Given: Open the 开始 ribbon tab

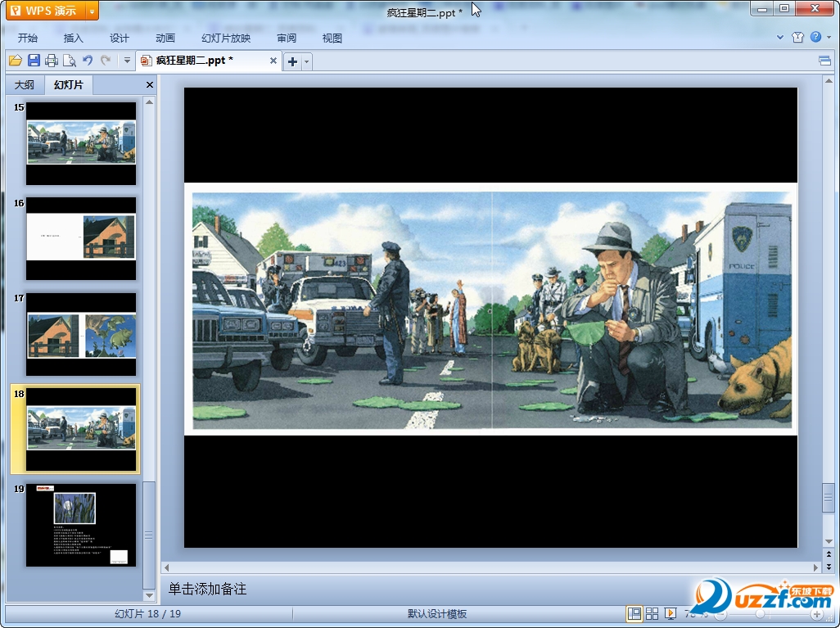Looking at the screenshot, I should [27, 38].
